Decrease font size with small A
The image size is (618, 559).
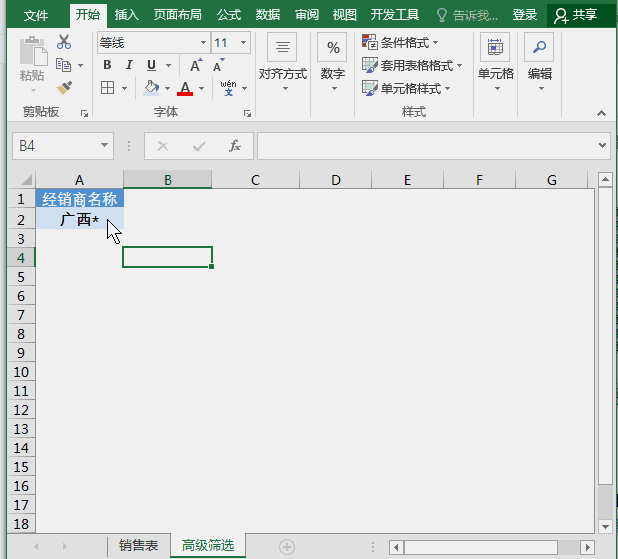pyautogui.click(x=218, y=65)
